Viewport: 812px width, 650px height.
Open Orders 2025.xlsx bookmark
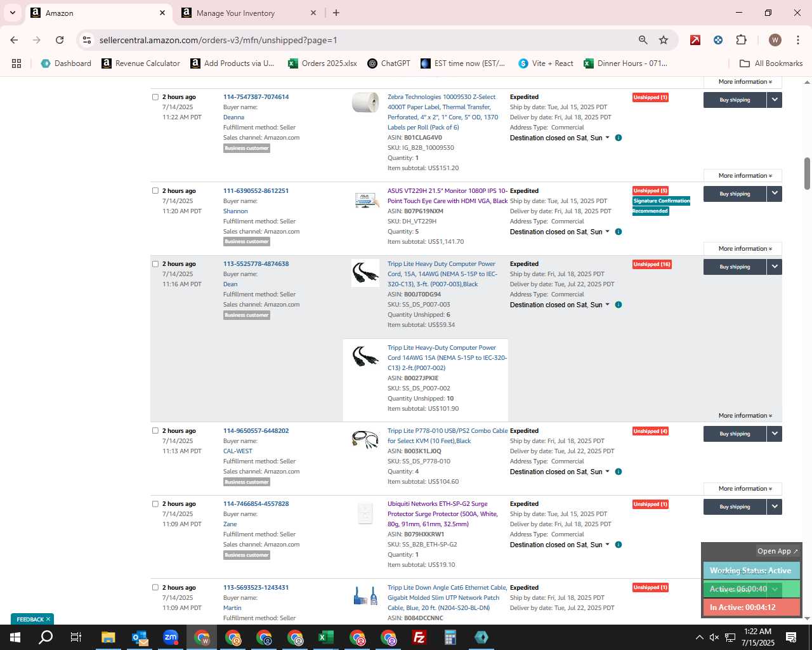pyautogui.click(x=322, y=63)
